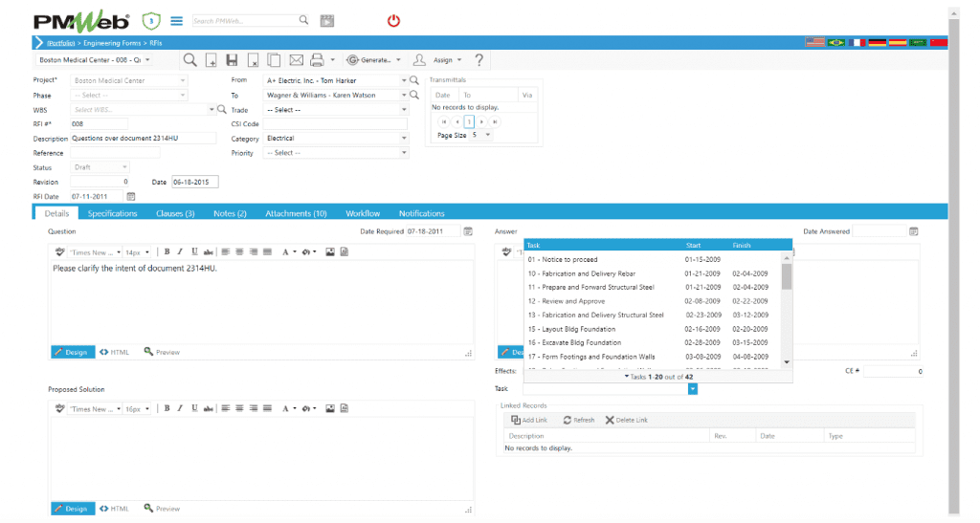This screenshot has width=980, height=523.
Task: Switch to the Notes (2) tab
Action: click(x=230, y=213)
